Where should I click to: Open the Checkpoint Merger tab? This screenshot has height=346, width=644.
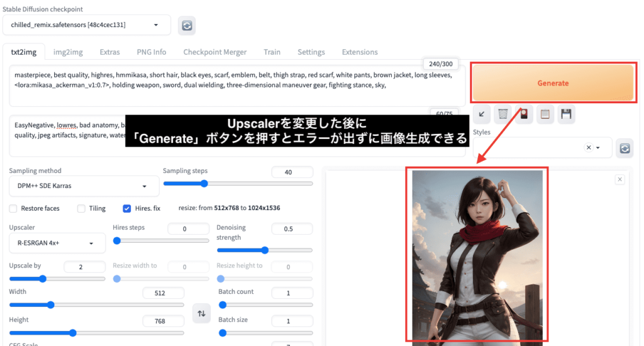pyautogui.click(x=215, y=52)
